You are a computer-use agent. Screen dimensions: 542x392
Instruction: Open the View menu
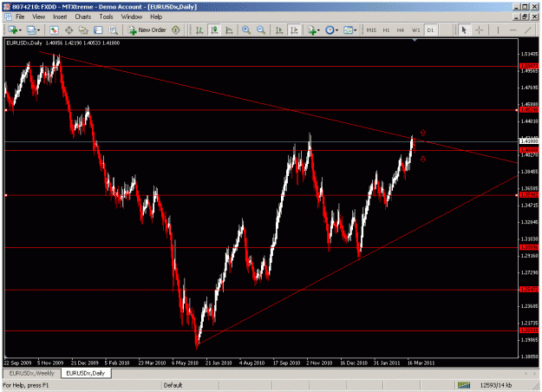pos(39,16)
